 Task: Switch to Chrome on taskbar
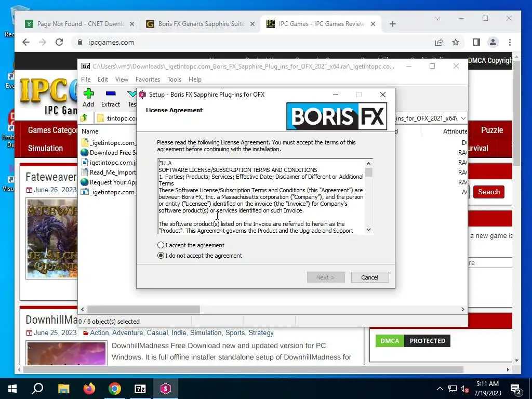click(x=115, y=389)
